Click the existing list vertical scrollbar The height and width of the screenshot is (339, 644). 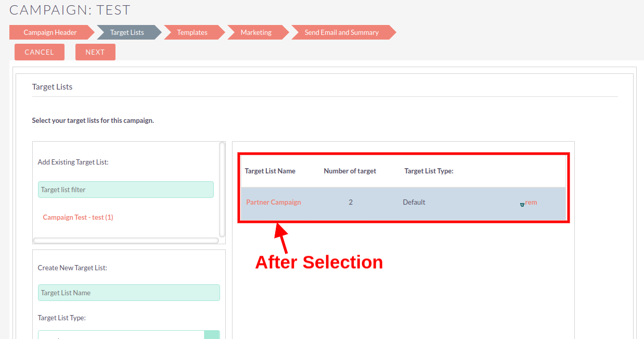coord(222,190)
